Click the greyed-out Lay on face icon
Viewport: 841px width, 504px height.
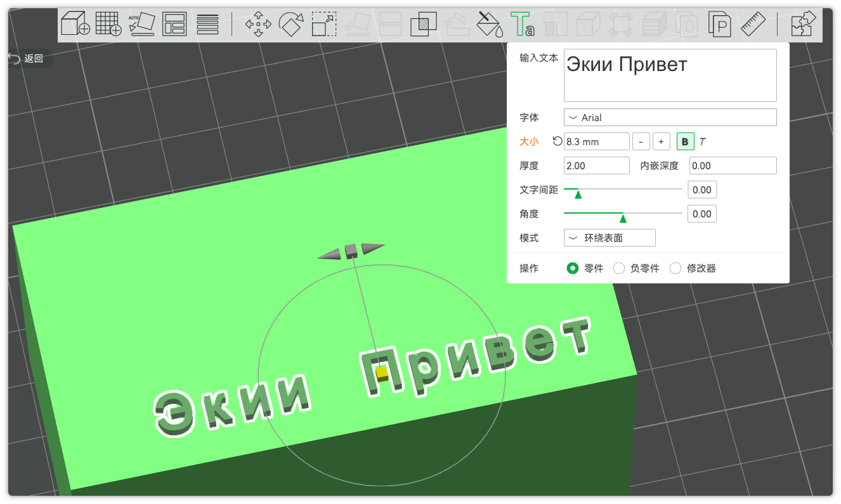[x=357, y=25]
